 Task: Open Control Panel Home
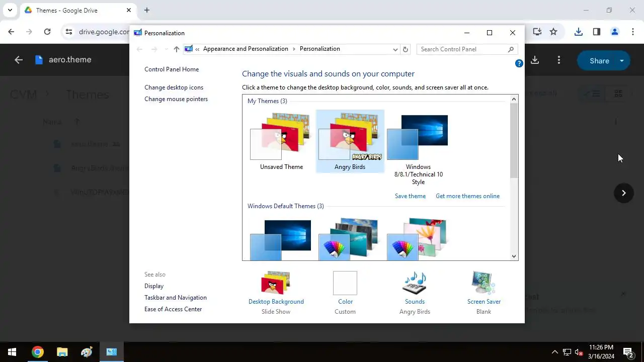pos(172,69)
